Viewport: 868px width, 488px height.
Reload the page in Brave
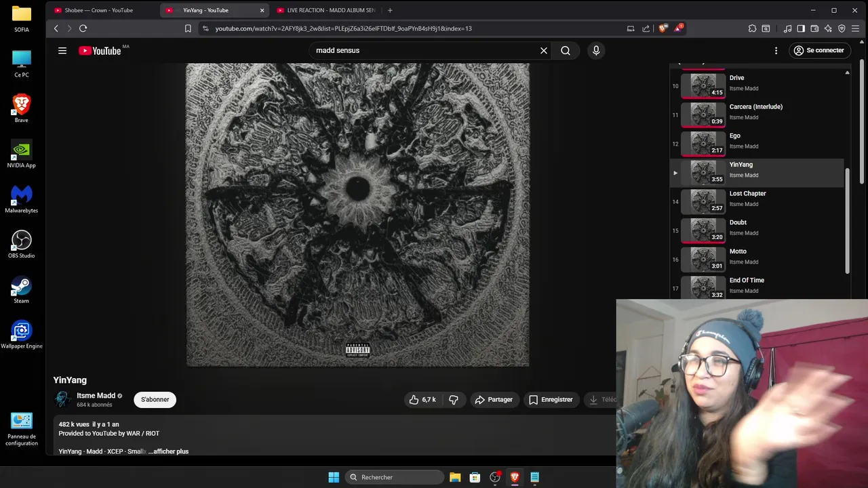click(x=83, y=28)
